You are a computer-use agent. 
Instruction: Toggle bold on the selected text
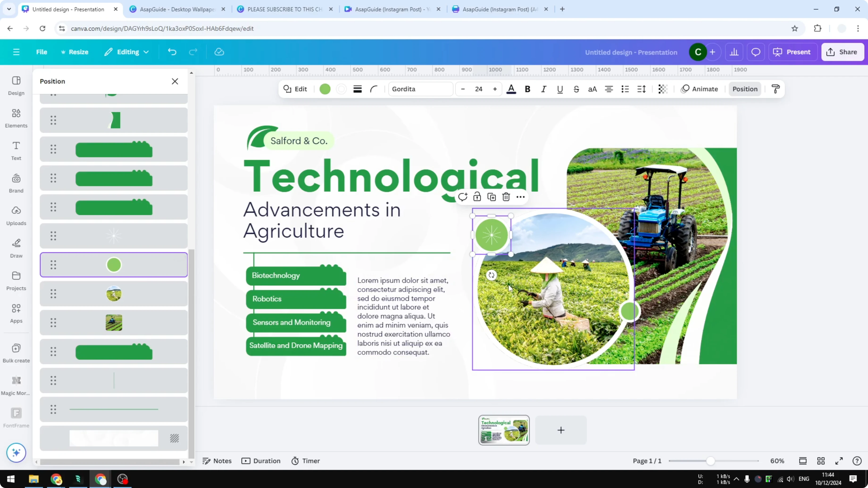pos(527,89)
